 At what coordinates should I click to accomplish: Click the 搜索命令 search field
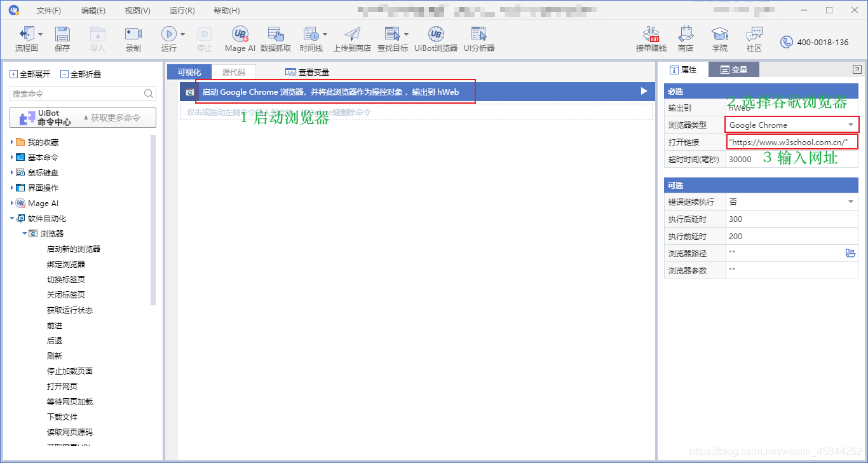tap(83, 93)
